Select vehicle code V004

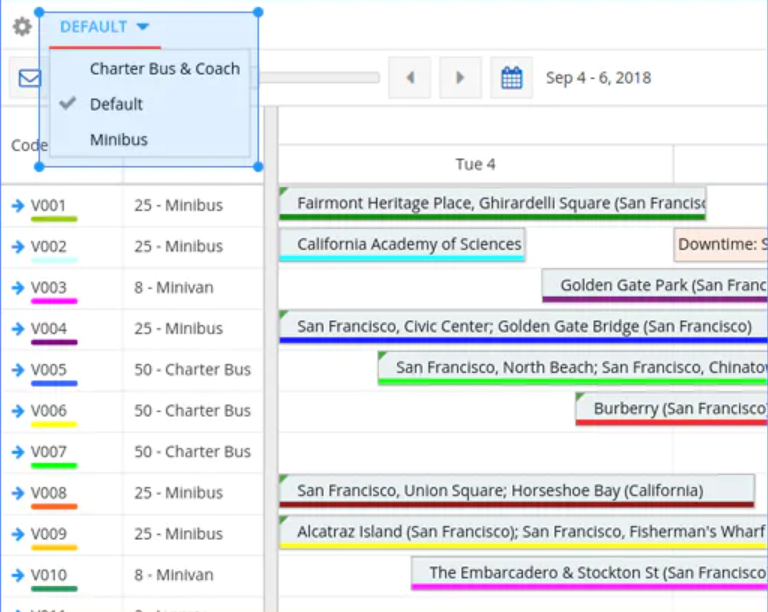point(48,329)
